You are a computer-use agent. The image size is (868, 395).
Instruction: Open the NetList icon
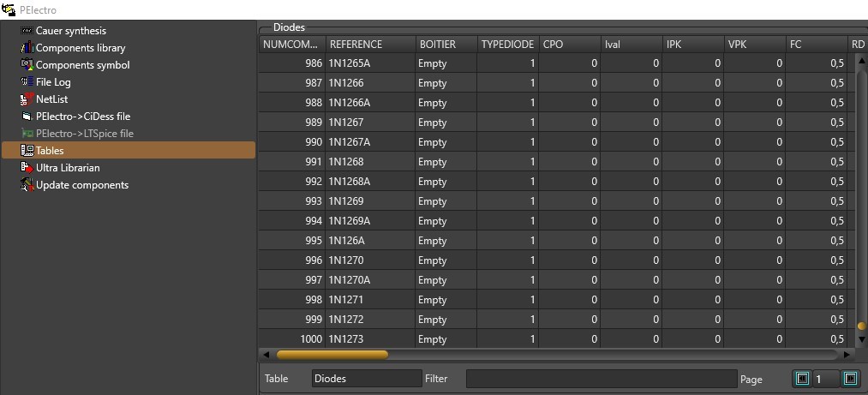27,99
